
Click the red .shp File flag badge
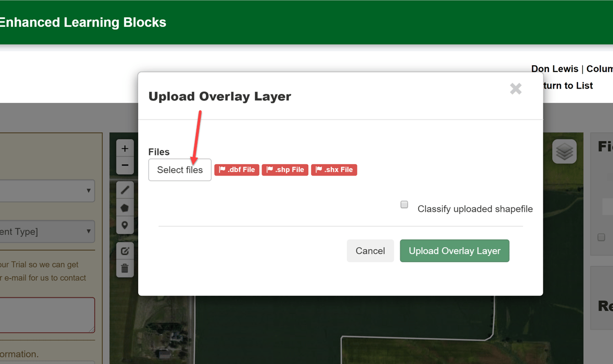285,170
